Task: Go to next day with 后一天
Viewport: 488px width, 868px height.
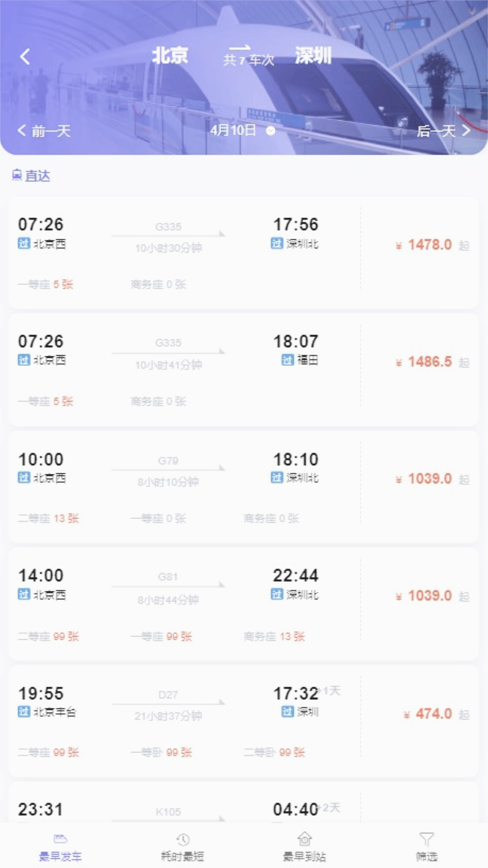Action: point(443,131)
